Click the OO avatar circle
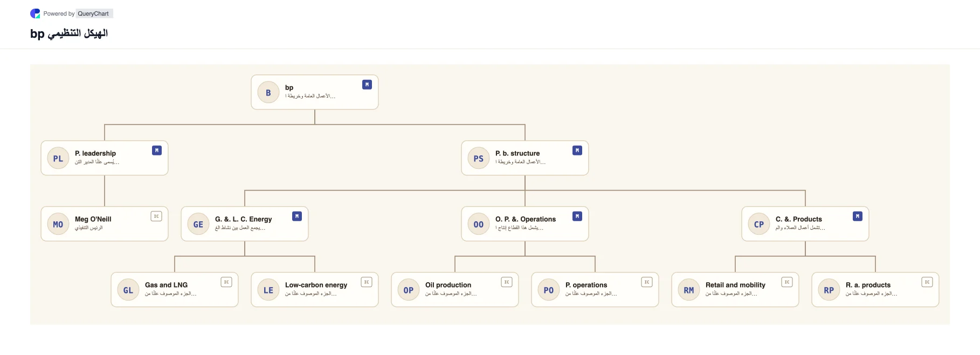The image size is (980, 355). pos(479,224)
